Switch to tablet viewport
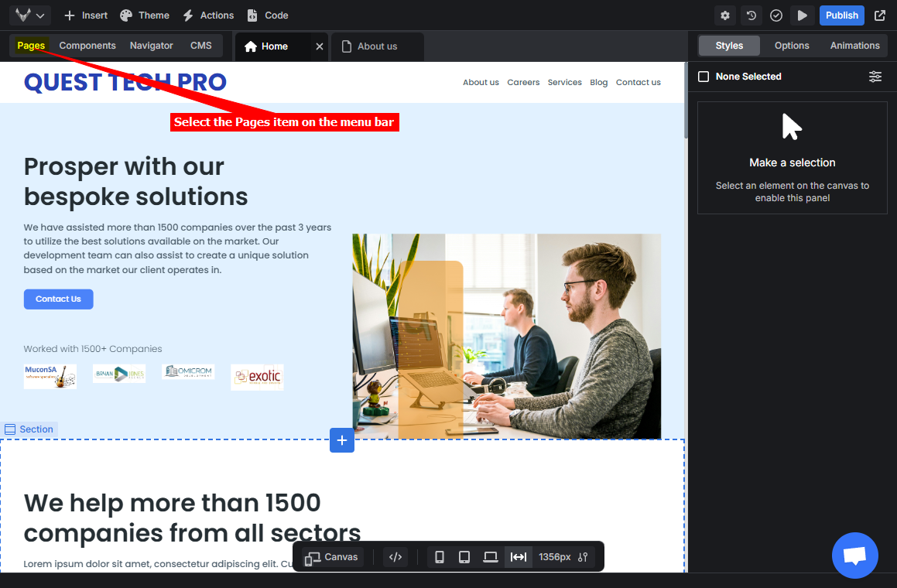This screenshot has height=588, width=897. 464,557
